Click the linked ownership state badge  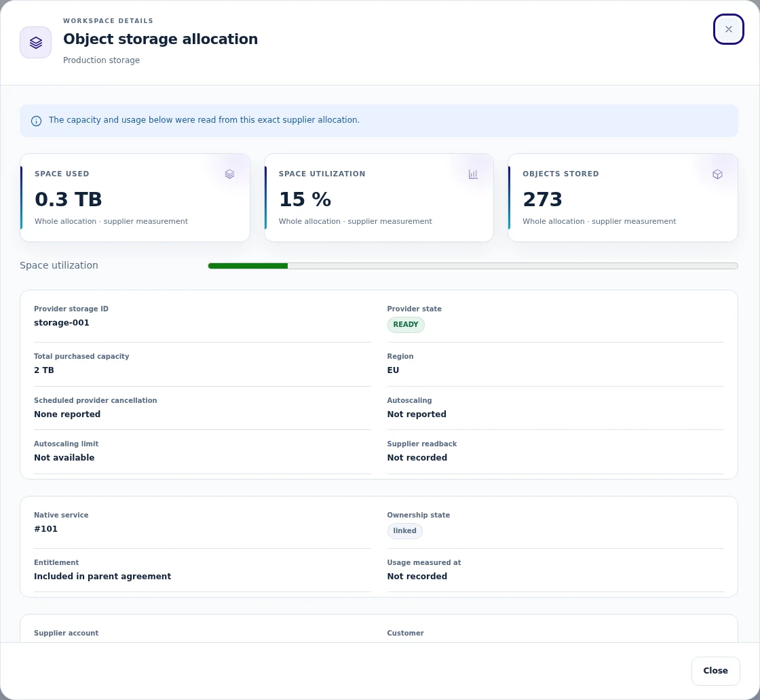pyautogui.click(x=404, y=531)
